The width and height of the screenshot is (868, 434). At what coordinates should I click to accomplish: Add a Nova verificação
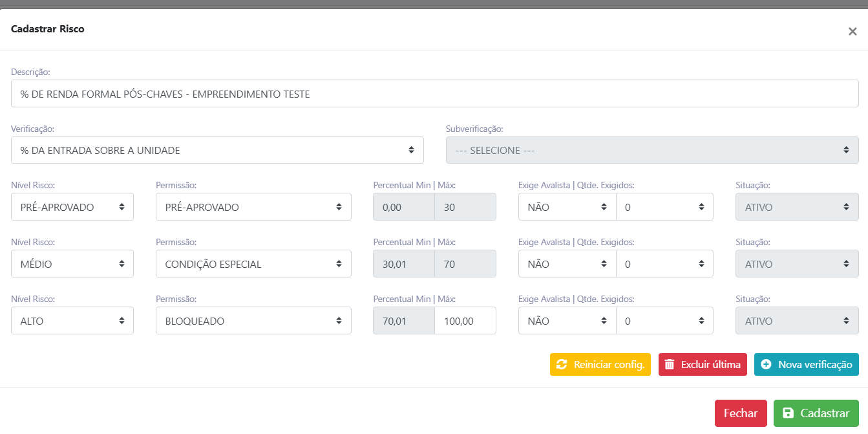807,364
